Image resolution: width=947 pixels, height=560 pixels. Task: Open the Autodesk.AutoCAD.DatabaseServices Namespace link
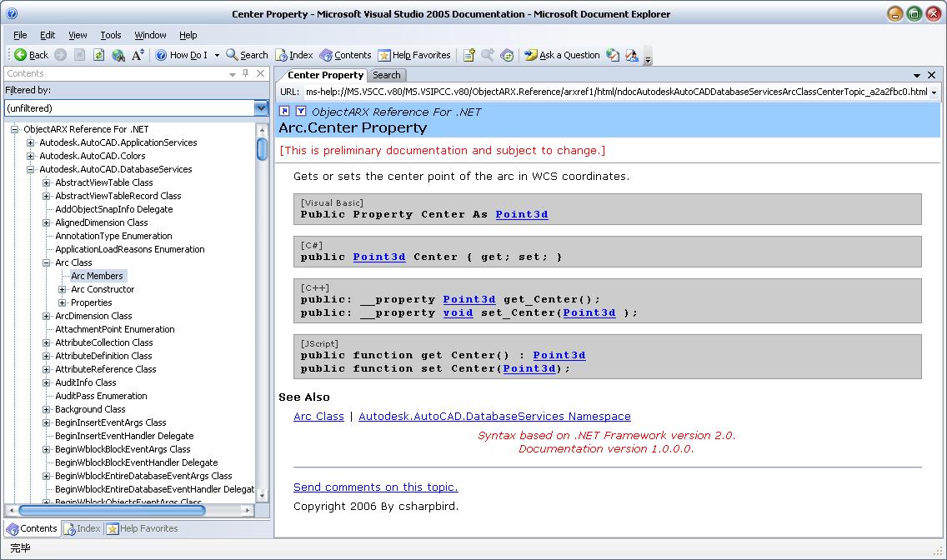(x=494, y=417)
